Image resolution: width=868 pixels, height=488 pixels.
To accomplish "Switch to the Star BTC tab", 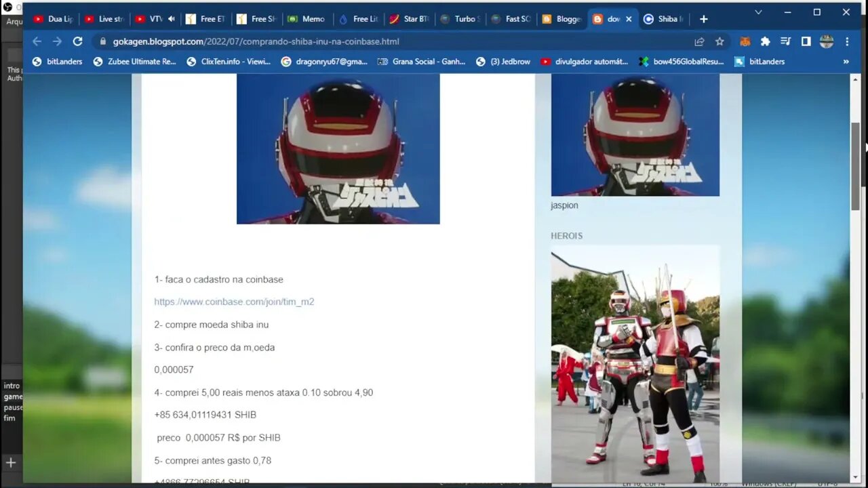I will click(x=409, y=19).
